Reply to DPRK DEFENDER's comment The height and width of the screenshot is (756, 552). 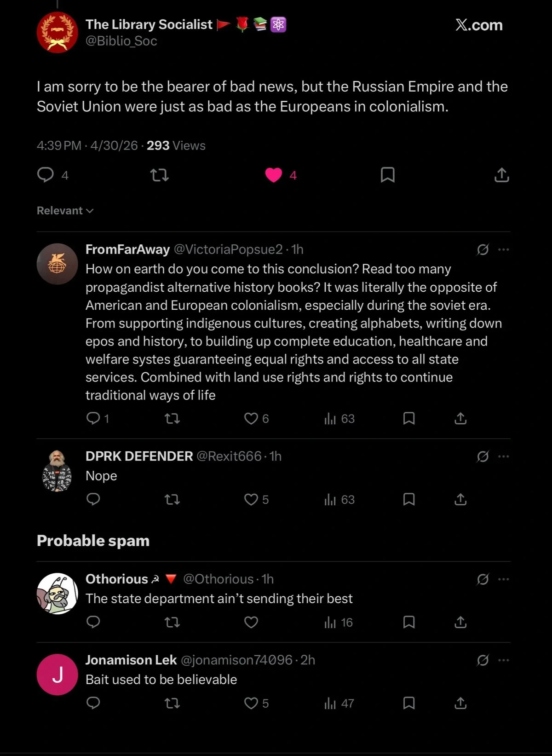[93, 499]
